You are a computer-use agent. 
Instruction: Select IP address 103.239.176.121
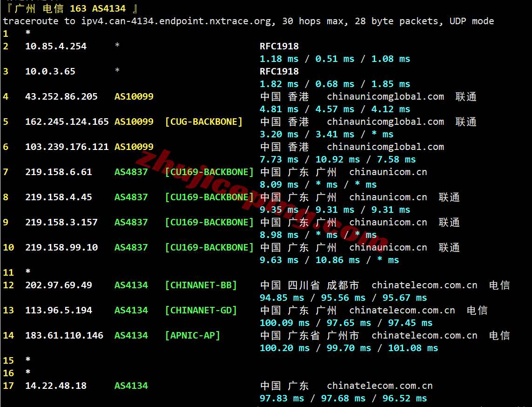[67, 147]
